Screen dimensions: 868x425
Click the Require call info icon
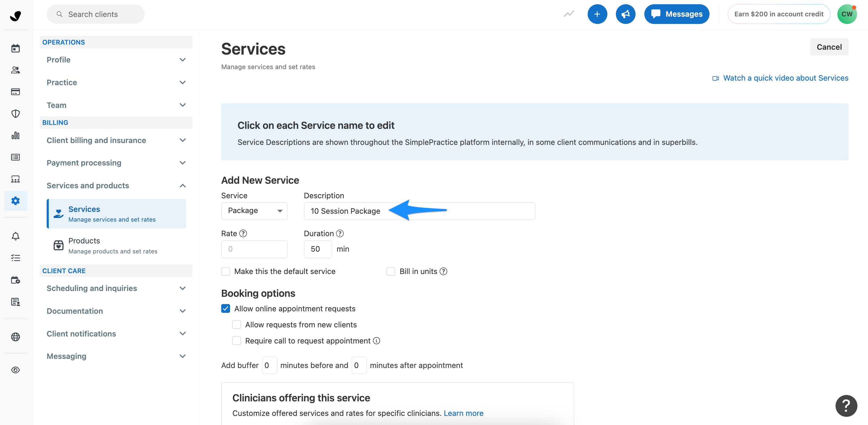377,341
